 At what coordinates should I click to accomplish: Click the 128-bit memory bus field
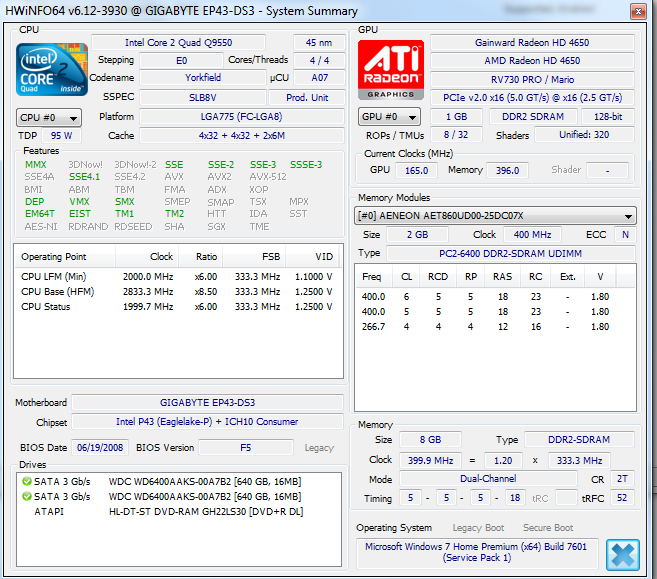[608, 117]
